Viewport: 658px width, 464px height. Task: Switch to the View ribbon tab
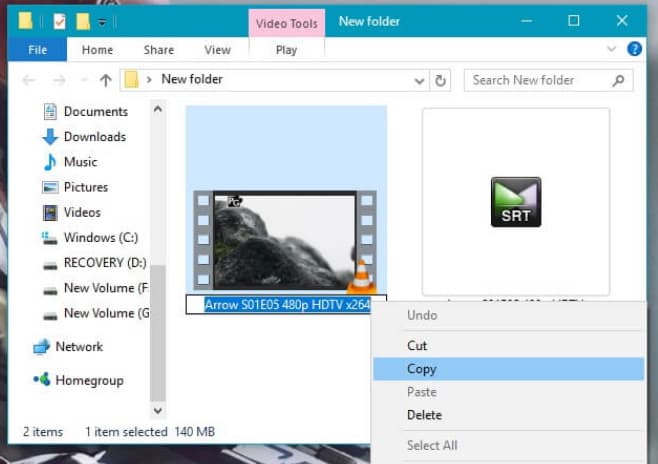tap(217, 50)
